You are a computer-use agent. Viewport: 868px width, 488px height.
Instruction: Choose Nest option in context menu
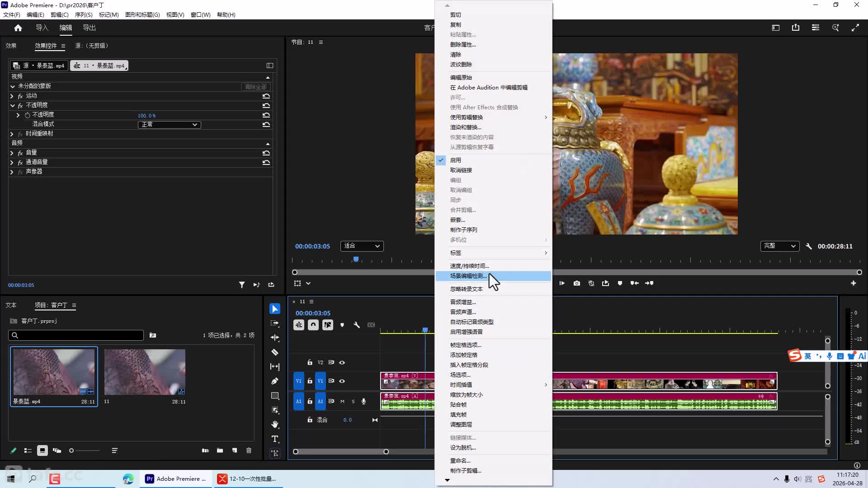coord(493,220)
